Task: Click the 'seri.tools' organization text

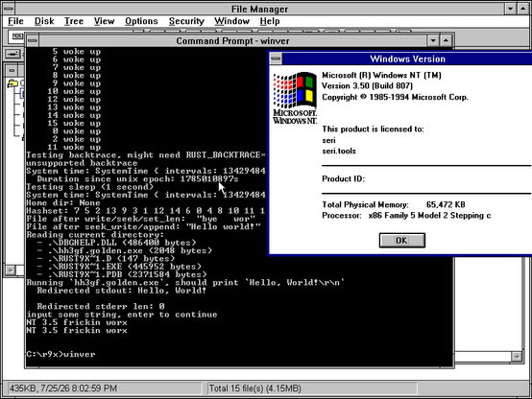Action: (339, 151)
